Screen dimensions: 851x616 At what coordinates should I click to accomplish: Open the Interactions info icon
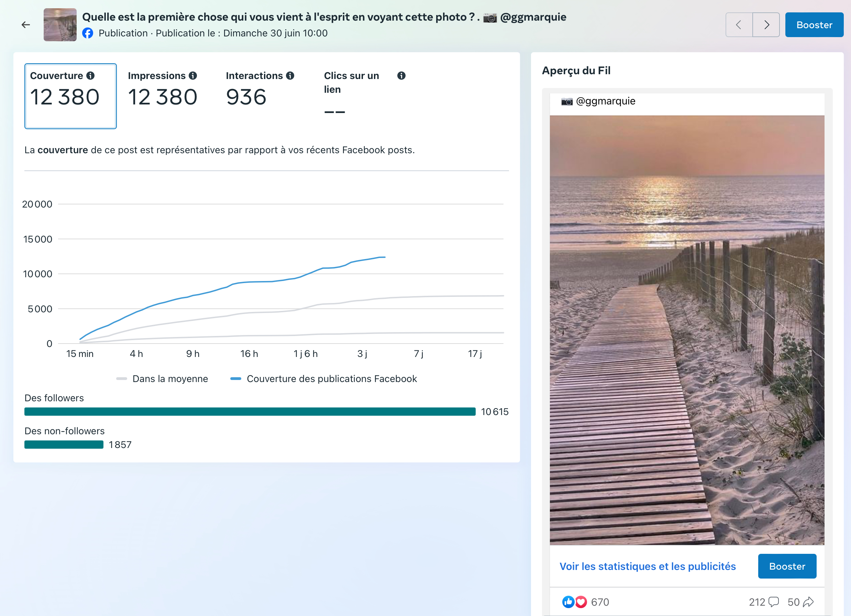(290, 76)
